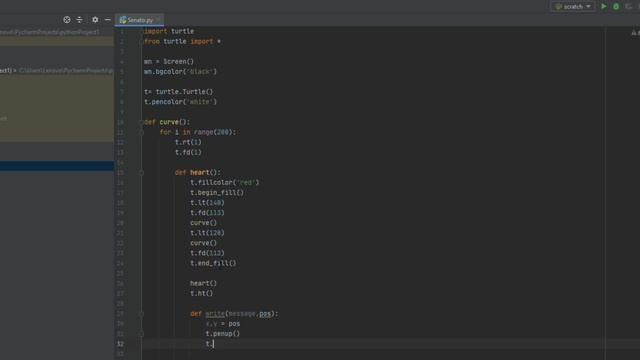The image size is (640, 360).
Task: Click on 't.lt(140)' line
Action: coord(207,203)
